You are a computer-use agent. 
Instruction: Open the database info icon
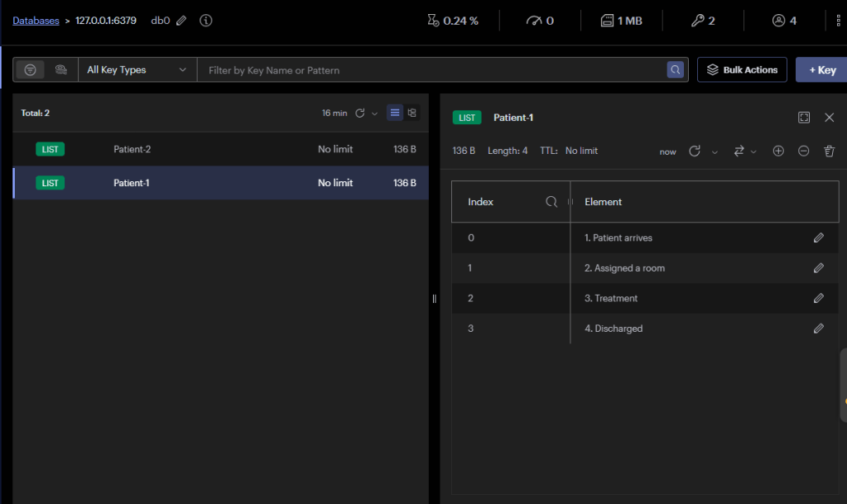206,21
